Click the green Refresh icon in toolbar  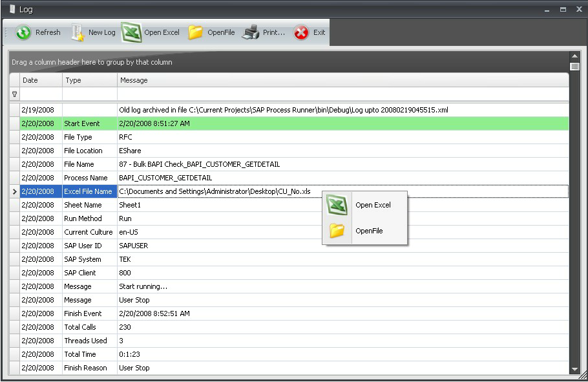click(24, 32)
